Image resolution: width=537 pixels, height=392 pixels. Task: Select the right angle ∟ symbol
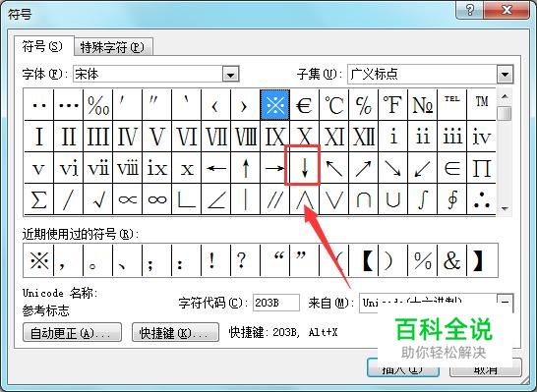point(186,199)
